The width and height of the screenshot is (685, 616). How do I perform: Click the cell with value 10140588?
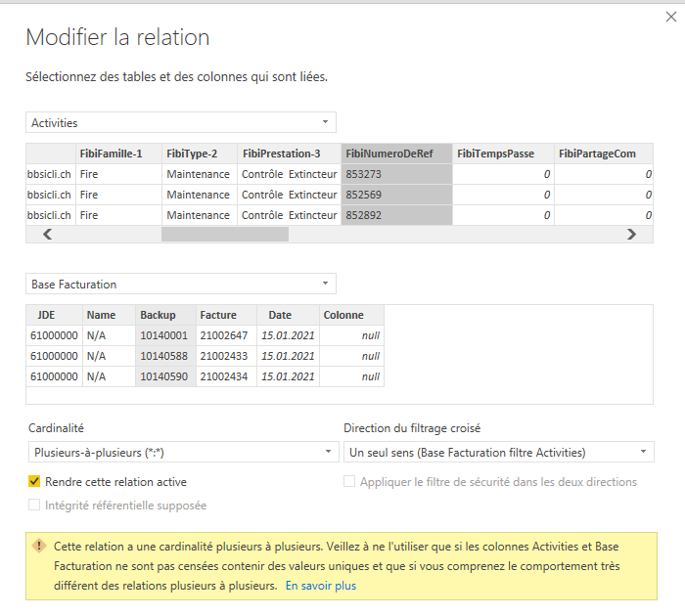click(165, 356)
